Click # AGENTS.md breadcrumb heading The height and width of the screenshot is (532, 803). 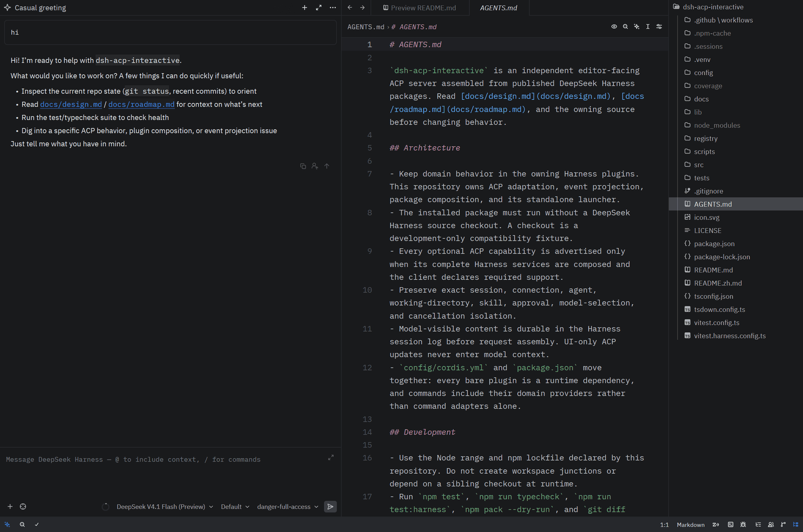tap(414, 27)
